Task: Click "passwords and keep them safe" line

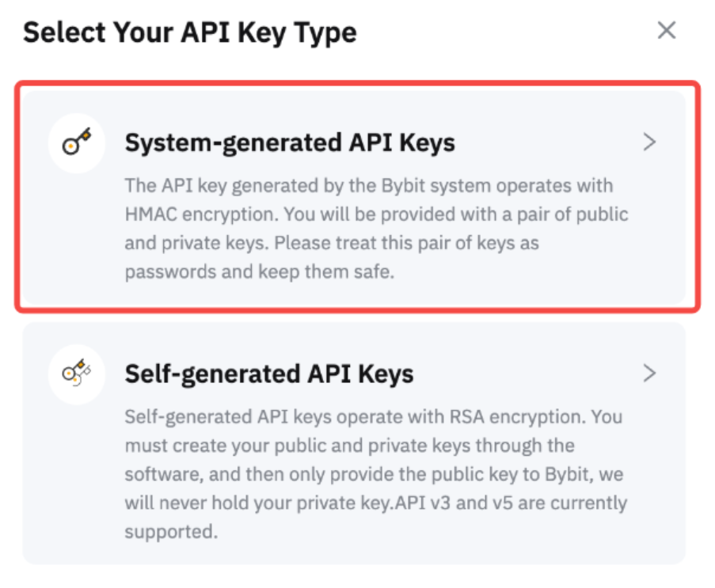Action: [x=259, y=272]
